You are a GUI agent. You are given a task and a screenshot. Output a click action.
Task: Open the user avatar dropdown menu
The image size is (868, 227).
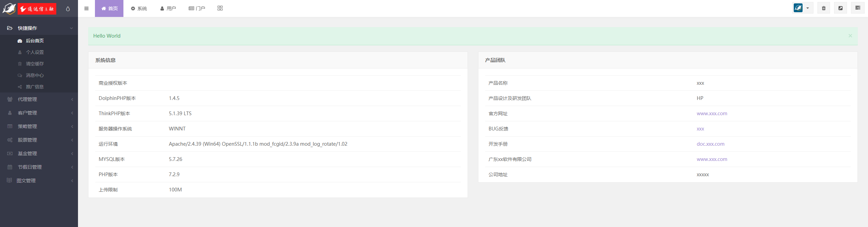tap(803, 8)
